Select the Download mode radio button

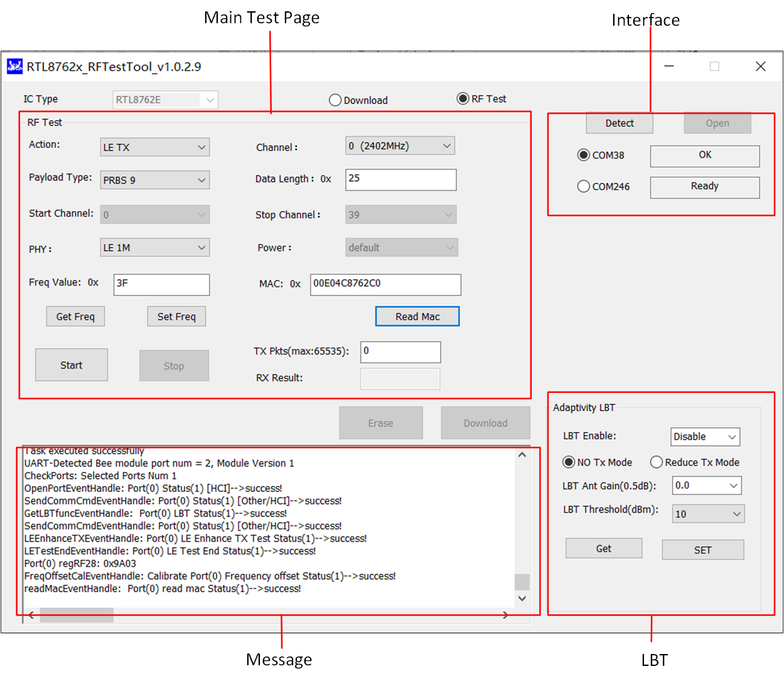click(x=335, y=100)
